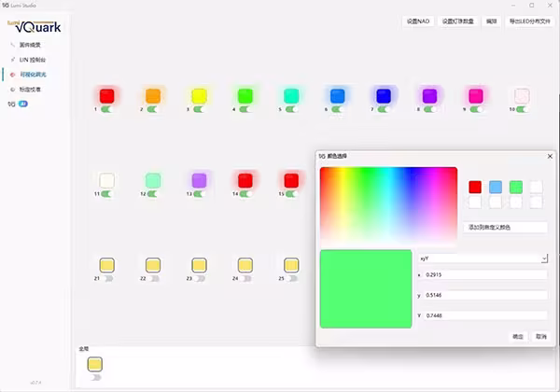The width and height of the screenshot is (560, 392).
Task: Click the large green color preview box
Action: point(366,288)
